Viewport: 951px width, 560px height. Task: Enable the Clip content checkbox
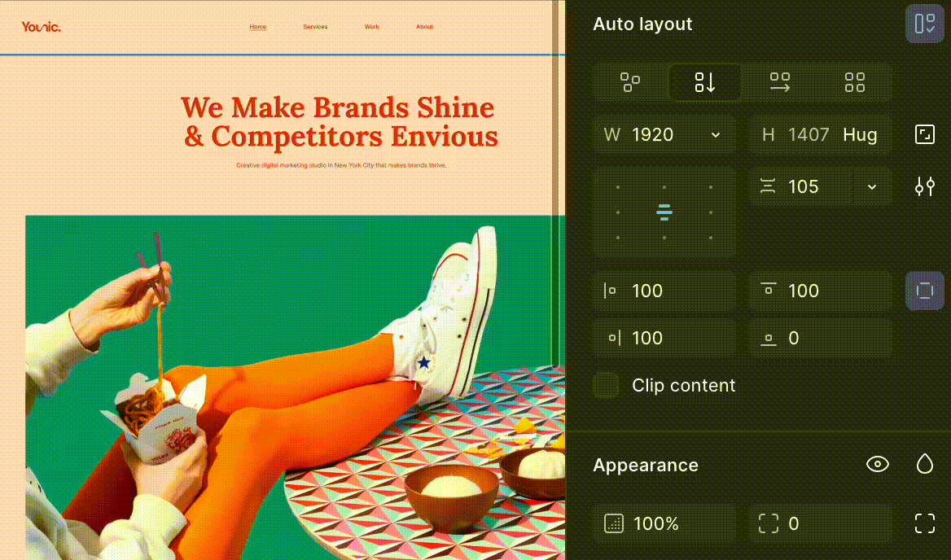click(605, 386)
